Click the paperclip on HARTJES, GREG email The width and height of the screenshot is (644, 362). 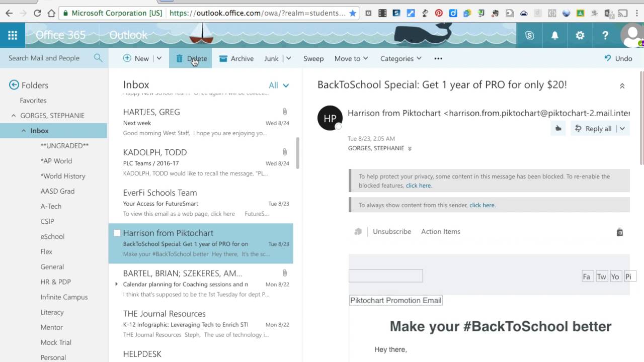click(x=284, y=112)
